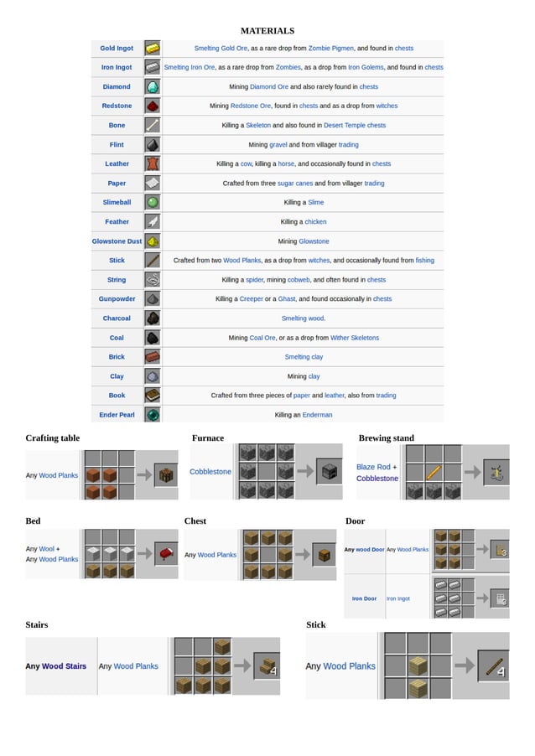Follow the Iron Golems link
The width and height of the screenshot is (535, 756).
[x=366, y=68]
